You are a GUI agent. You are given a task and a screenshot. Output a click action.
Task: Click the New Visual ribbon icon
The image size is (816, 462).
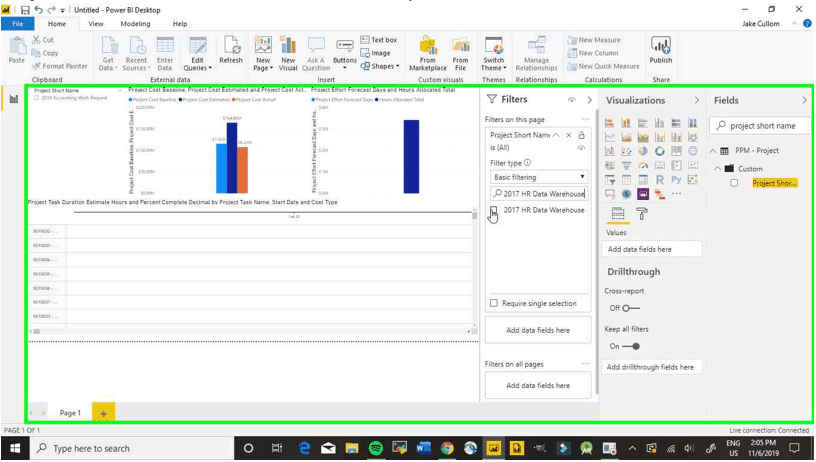click(x=288, y=53)
